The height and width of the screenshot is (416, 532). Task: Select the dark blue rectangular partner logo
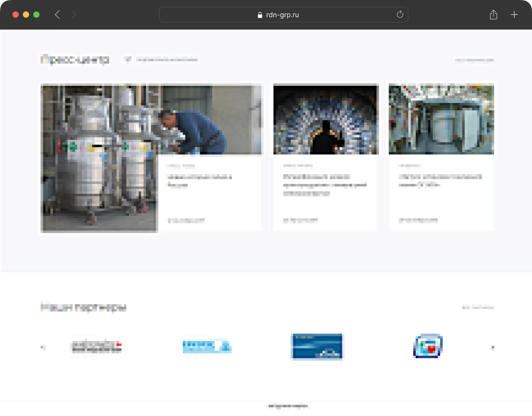tap(317, 346)
